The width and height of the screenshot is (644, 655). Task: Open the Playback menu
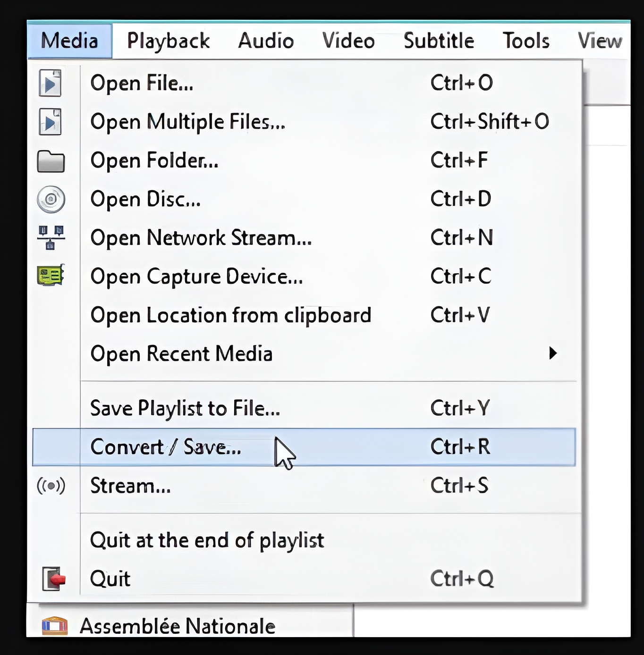(168, 40)
